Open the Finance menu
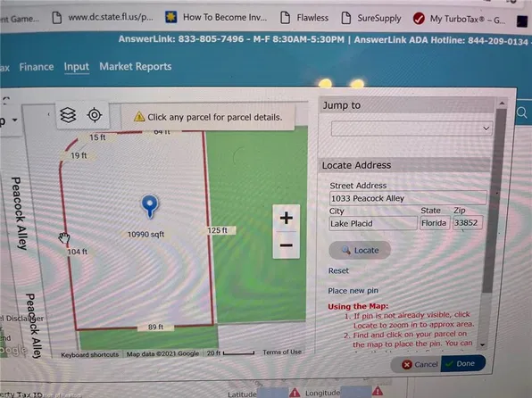Screen dimensions: 532x398 pyautogui.click(x=37, y=67)
